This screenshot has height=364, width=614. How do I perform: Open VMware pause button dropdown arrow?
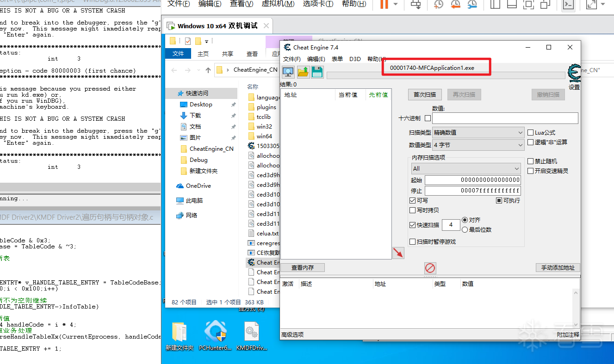pos(396,5)
